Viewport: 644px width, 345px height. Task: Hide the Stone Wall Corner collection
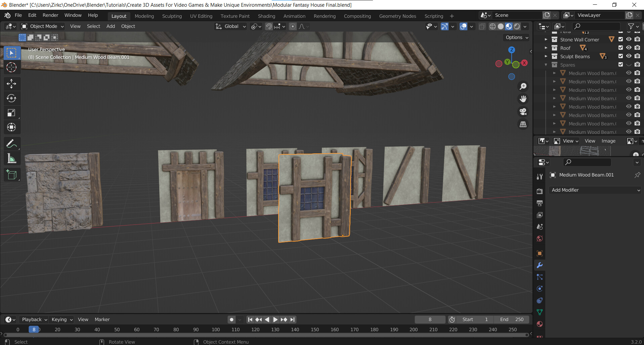click(629, 39)
